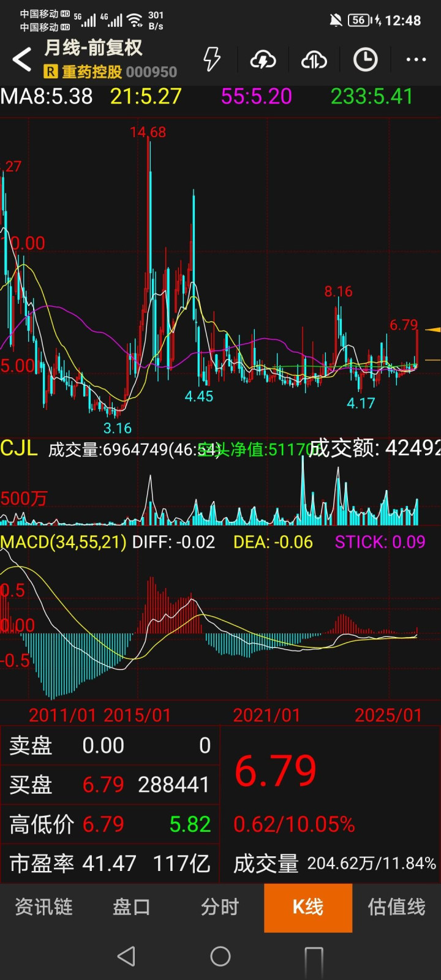Image resolution: width=441 pixels, height=980 pixels.
Task: Tap the CJL volume indicator label
Action: (x=19, y=448)
